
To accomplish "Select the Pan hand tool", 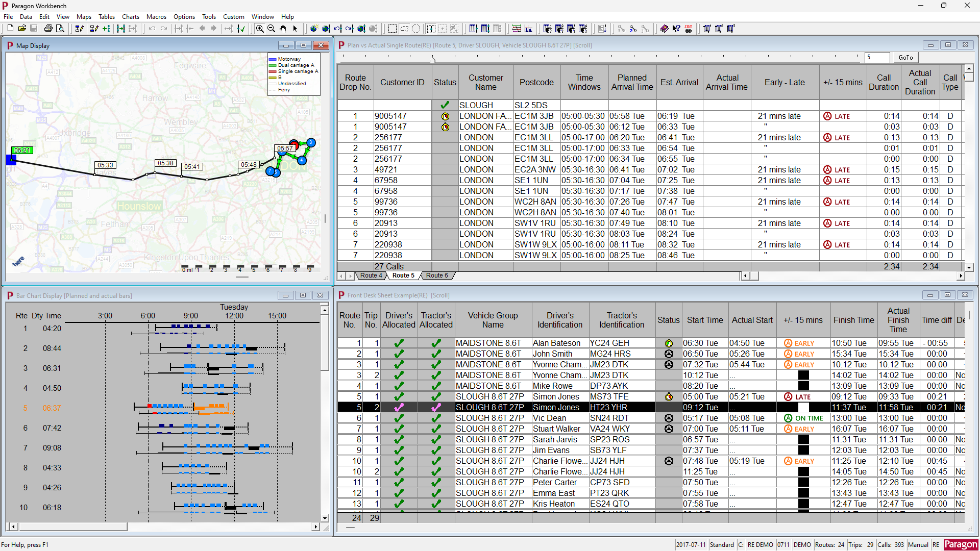I will [283, 29].
